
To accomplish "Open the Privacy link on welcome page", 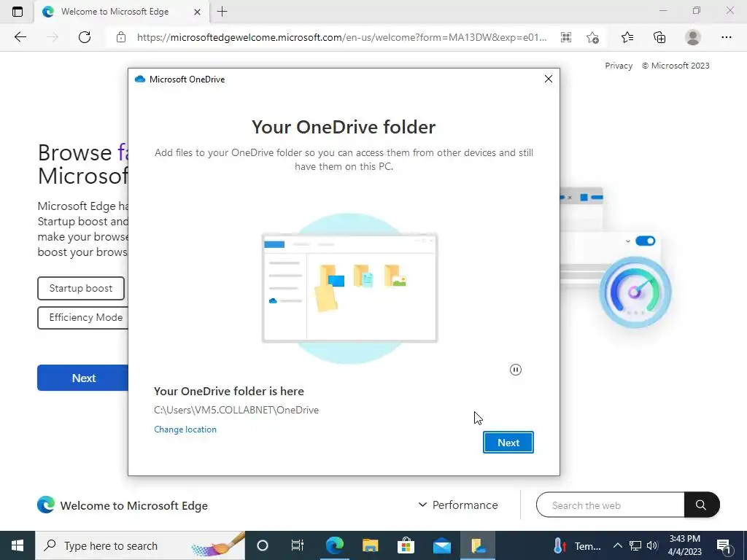I will point(619,66).
